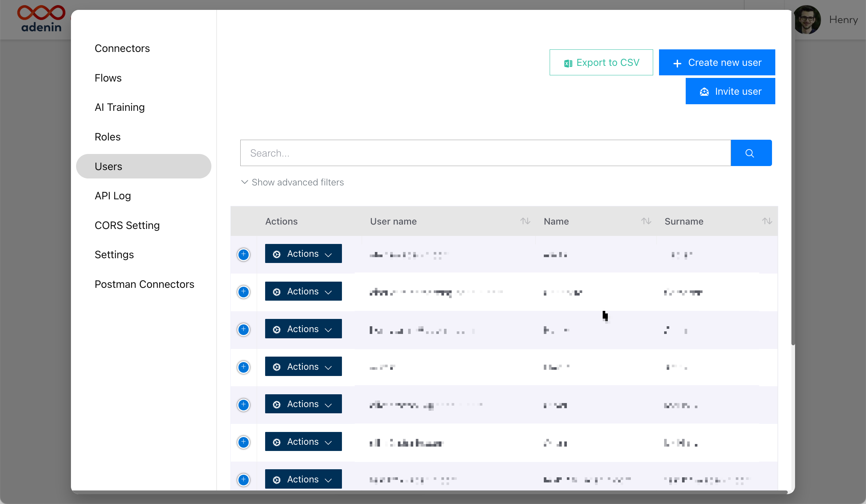The height and width of the screenshot is (504, 866).
Task: Open the first row Actions dropdown
Action: click(303, 254)
